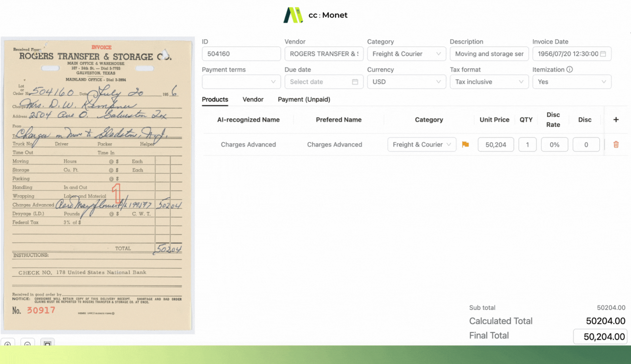Click the ID field containing 504160
The image size is (631, 364).
pyautogui.click(x=241, y=54)
